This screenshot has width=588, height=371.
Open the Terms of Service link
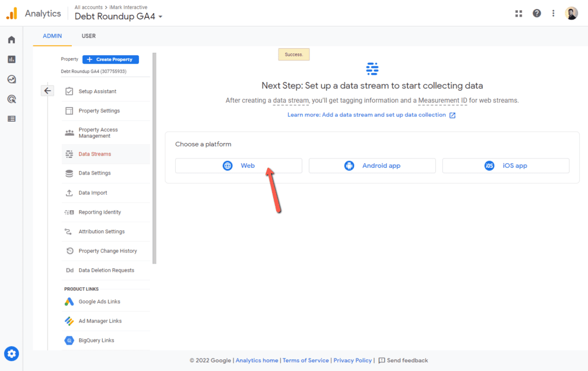(x=305, y=361)
